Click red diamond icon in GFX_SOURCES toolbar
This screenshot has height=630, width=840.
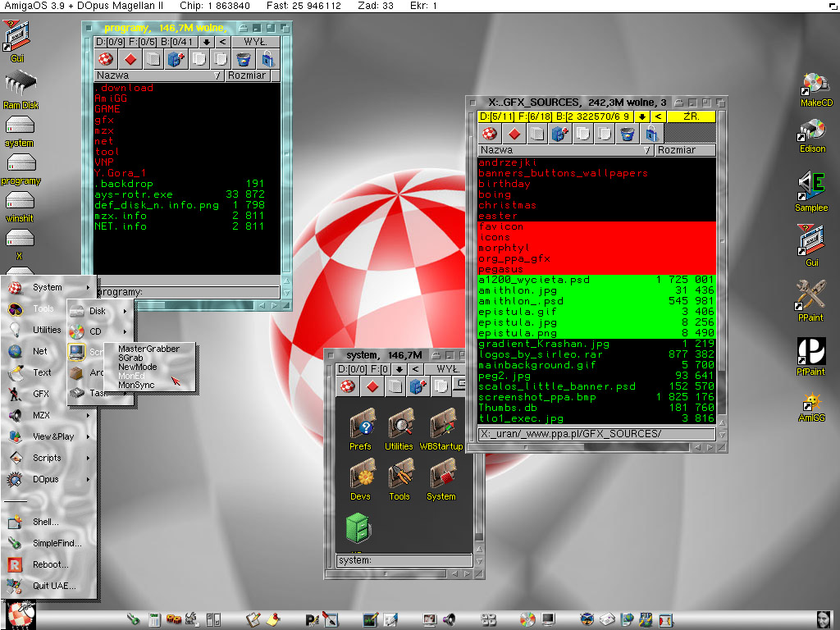(514, 134)
